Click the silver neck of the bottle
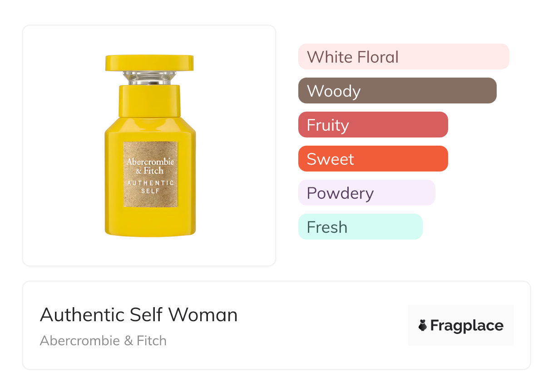Viewport: 553px width, 392px height. 149,78
